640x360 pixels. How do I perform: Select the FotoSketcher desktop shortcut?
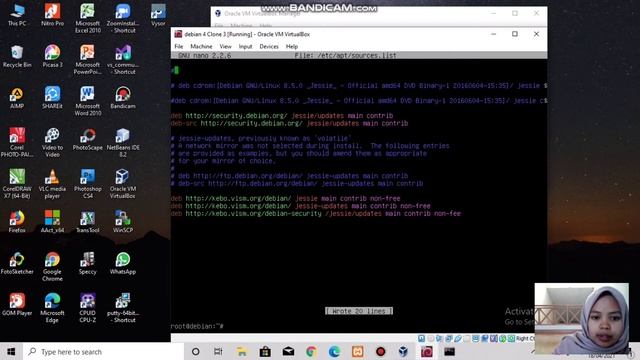[17, 263]
